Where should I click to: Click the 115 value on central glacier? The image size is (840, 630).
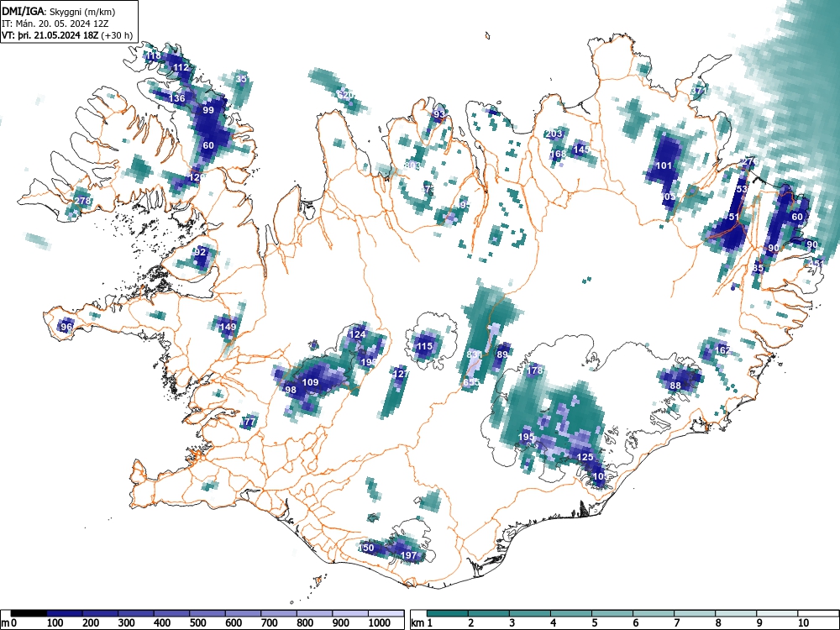(x=424, y=347)
